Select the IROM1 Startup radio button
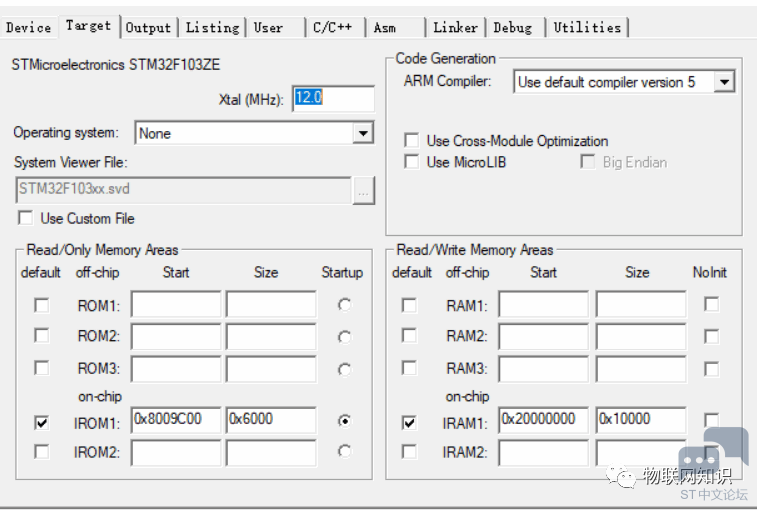The image size is (757, 510). [345, 421]
